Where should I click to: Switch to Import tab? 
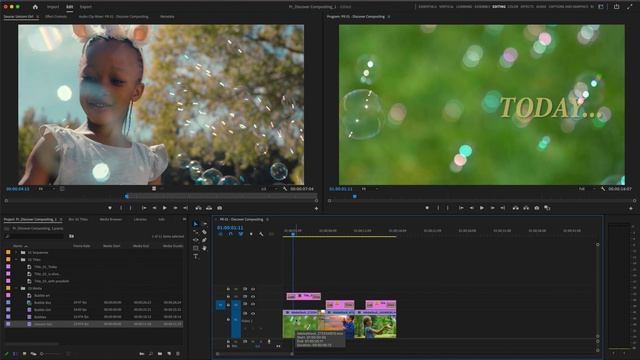(x=53, y=7)
